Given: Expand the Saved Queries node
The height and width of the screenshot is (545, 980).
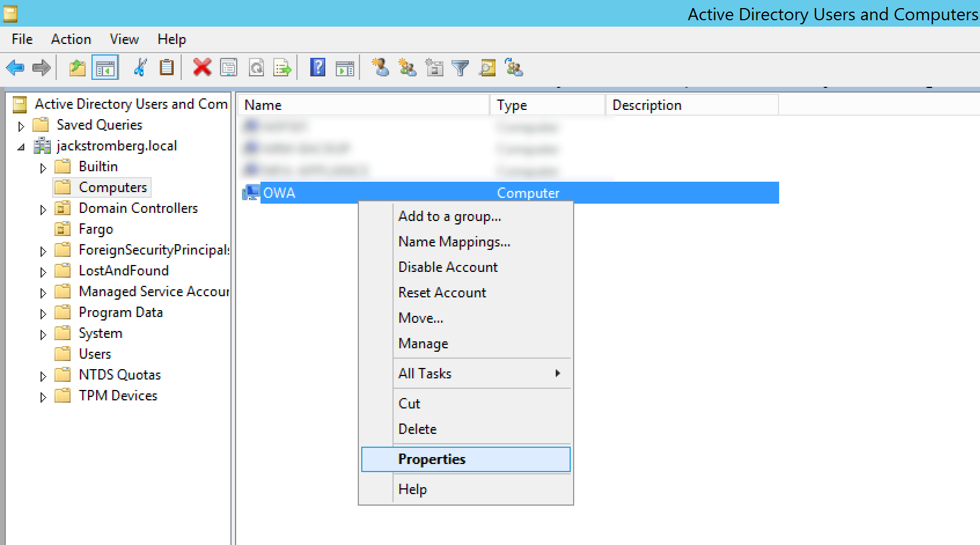Looking at the screenshot, I should (21, 125).
